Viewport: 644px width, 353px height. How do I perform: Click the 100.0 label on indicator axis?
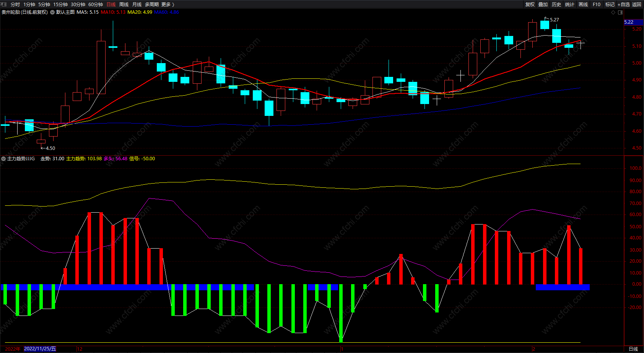(x=636, y=168)
